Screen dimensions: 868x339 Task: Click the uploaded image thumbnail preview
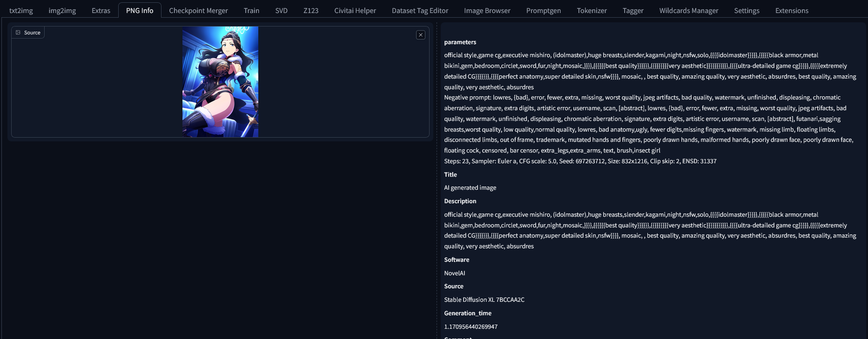(220, 82)
